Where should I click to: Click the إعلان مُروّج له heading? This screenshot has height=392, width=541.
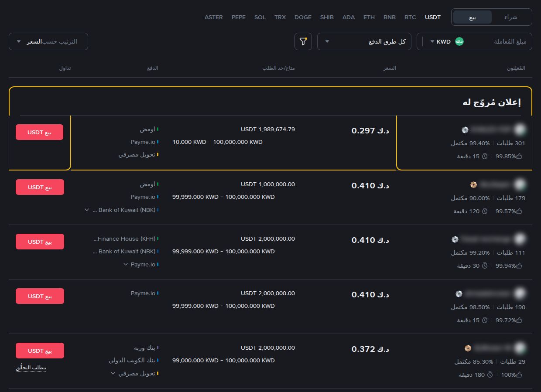point(492,102)
